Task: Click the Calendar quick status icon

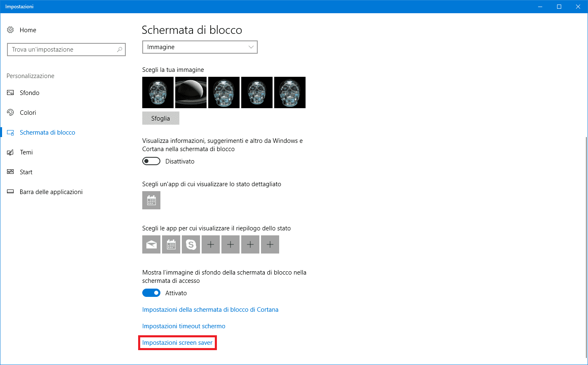Action: [x=171, y=244]
